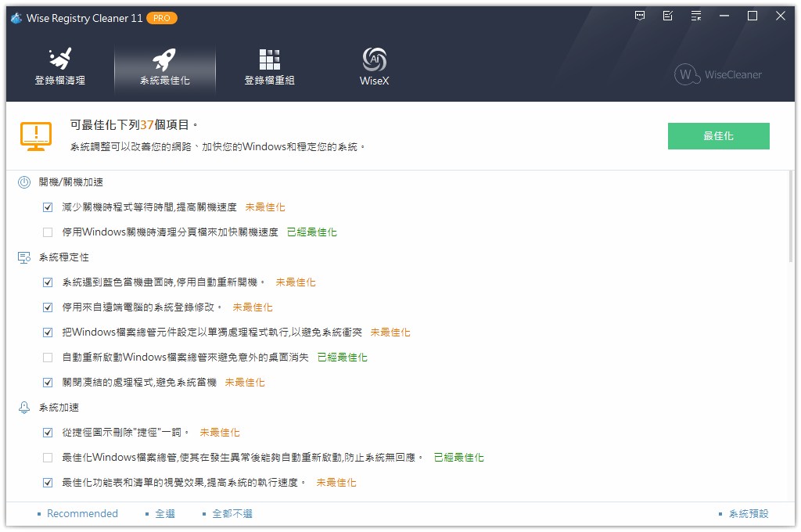Click the 全部不選 deselect all link
The height and width of the screenshot is (532, 801).
(x=232, y=513)
